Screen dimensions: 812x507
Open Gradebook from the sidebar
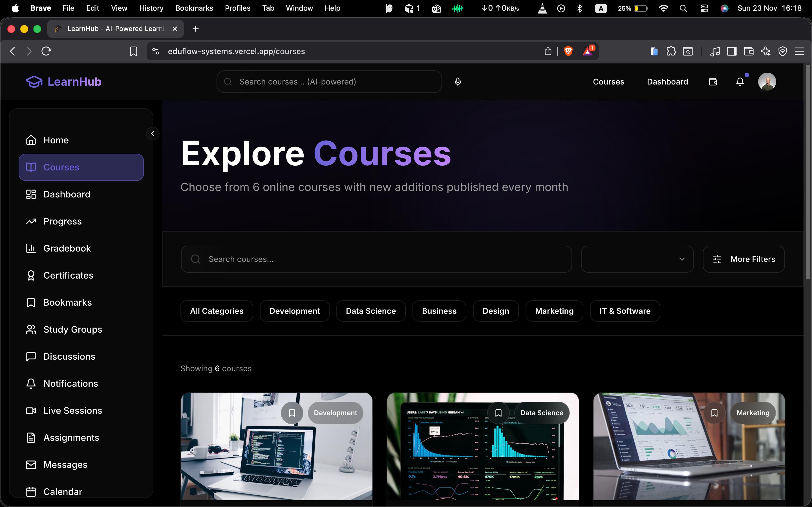[67, 248]
